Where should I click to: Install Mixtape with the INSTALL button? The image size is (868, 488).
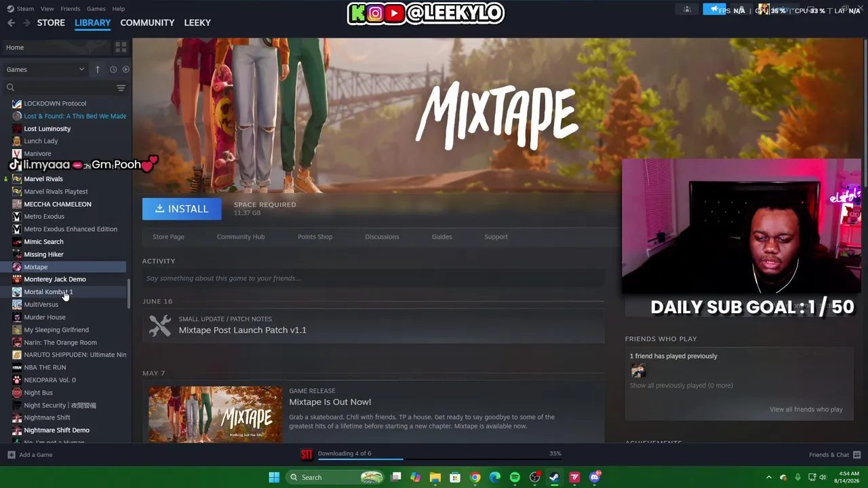pyautogui.click(x=182, y=209)
